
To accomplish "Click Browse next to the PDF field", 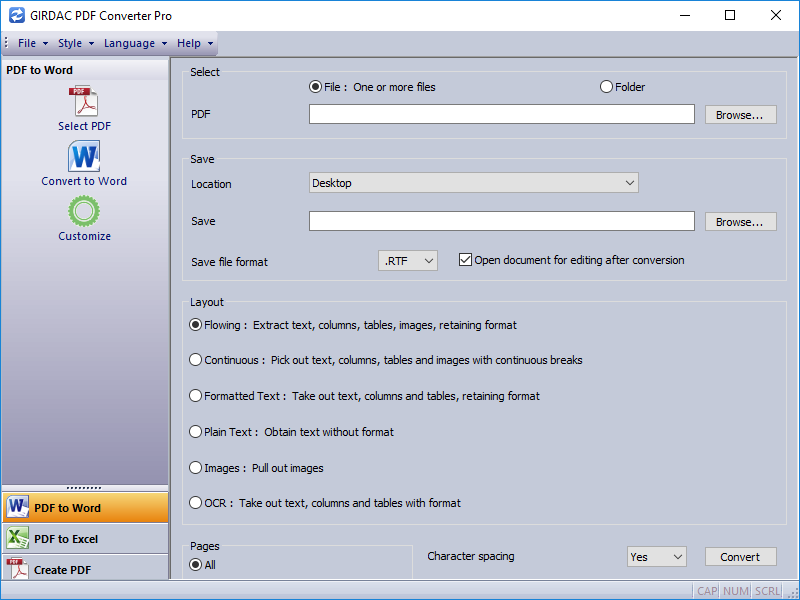I will point(740,115).
